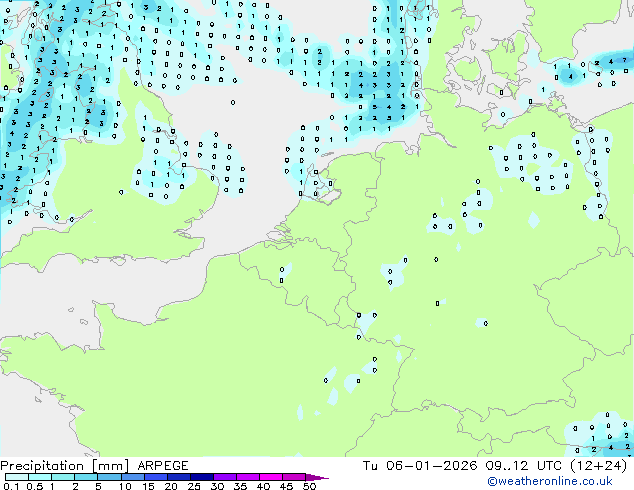Click the '35' scale label

[240, 486]
